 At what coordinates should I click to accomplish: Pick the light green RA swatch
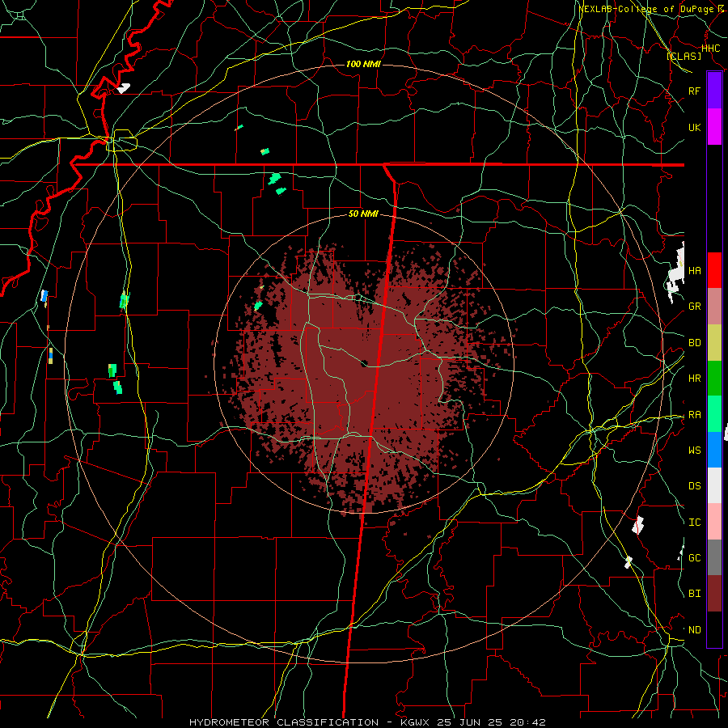tap(714, 413)
